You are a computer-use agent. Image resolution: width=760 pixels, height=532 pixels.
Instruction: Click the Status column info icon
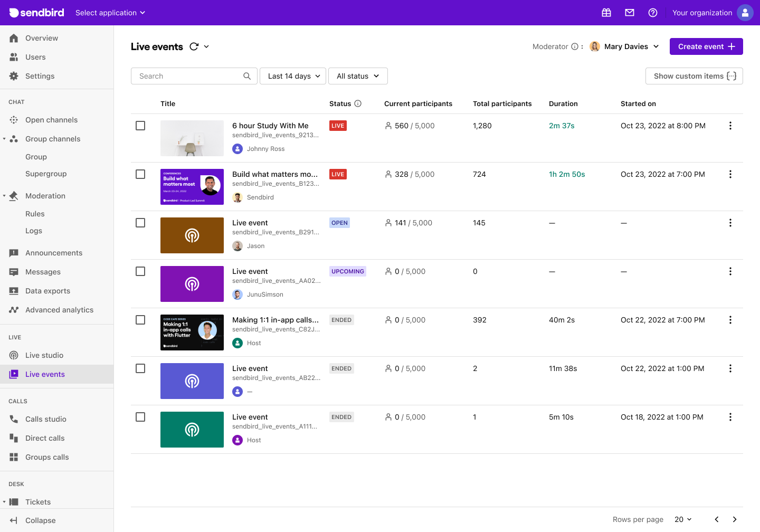(x=358, y=103)
